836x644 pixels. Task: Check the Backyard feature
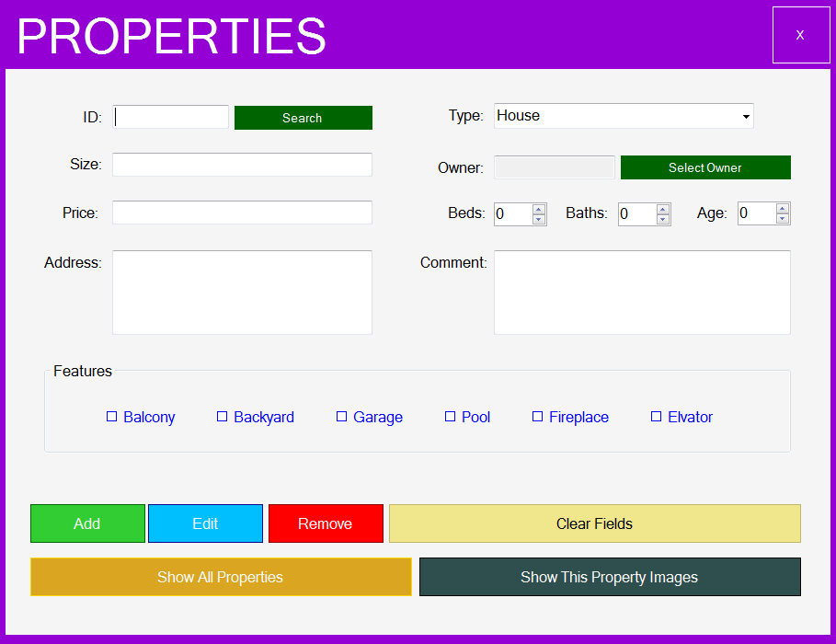click(x=222, y=417)
